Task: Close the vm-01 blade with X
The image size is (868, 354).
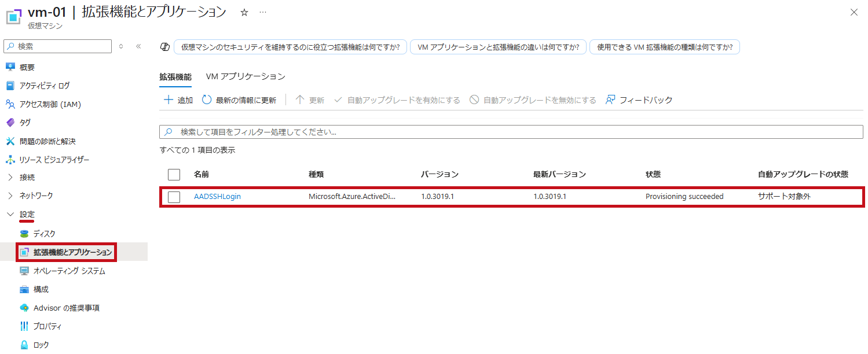Action: click(x=854, y=12)
